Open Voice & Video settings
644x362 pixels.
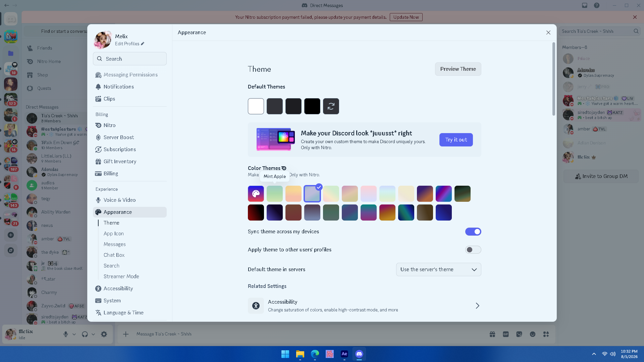pos(129,200)
